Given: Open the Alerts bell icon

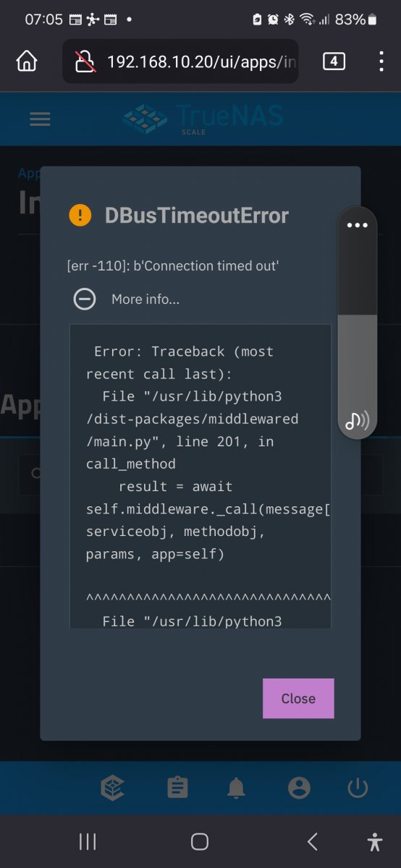Looking at the screenshot, I should (236, 788).
